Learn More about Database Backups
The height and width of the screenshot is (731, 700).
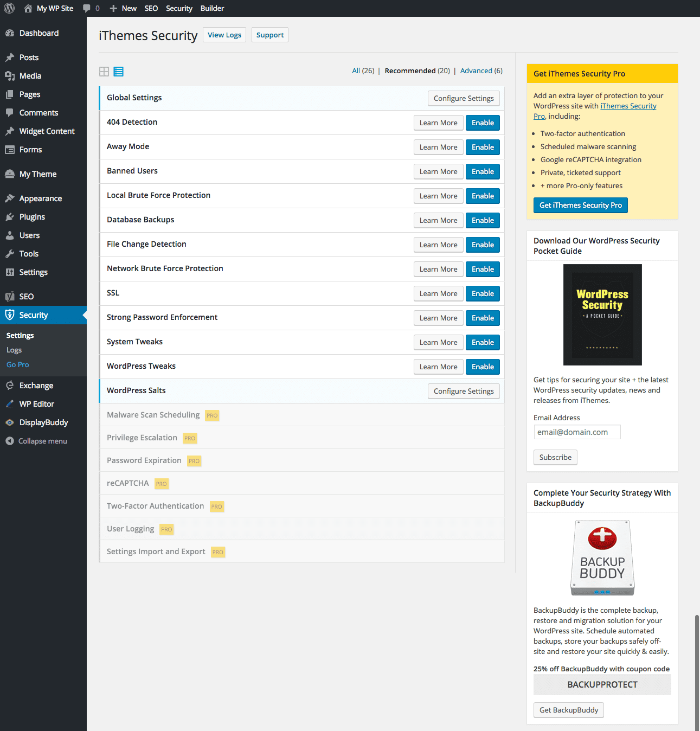pyautogui.click(x=439, y=220)
